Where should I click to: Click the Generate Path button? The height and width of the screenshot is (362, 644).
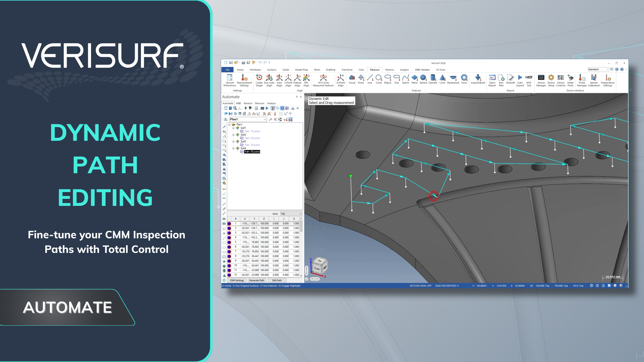257,280
